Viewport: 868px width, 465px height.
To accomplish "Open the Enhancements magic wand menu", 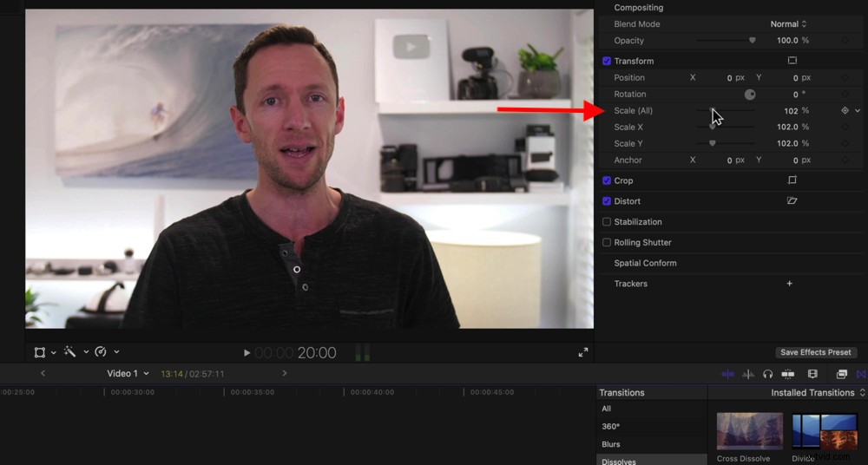I will coord(69,352).
